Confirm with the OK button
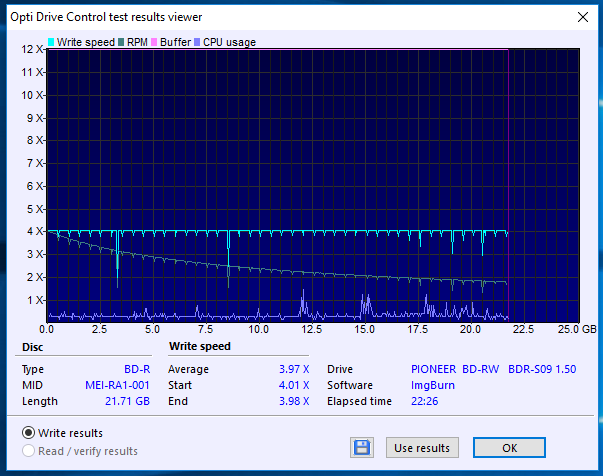 (509, 448)
